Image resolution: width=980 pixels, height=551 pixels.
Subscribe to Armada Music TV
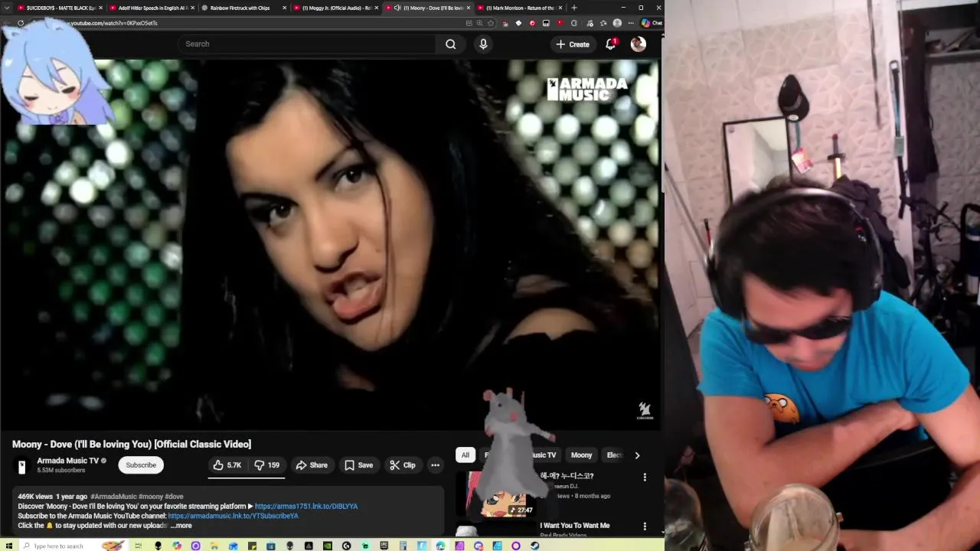tap(141, 465)
